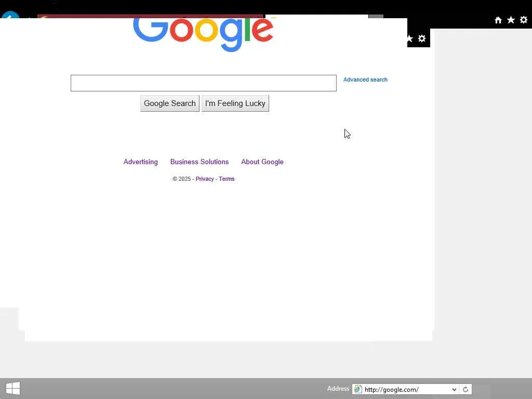Open Favorites via the star beside the Home icon
Screen dimensions: 532x399
coord(511,20)
